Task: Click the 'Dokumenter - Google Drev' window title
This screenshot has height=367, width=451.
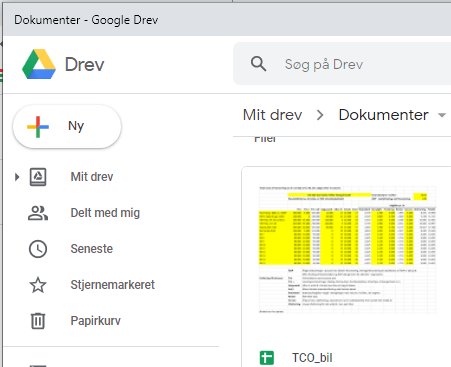Action: [86, 20]
